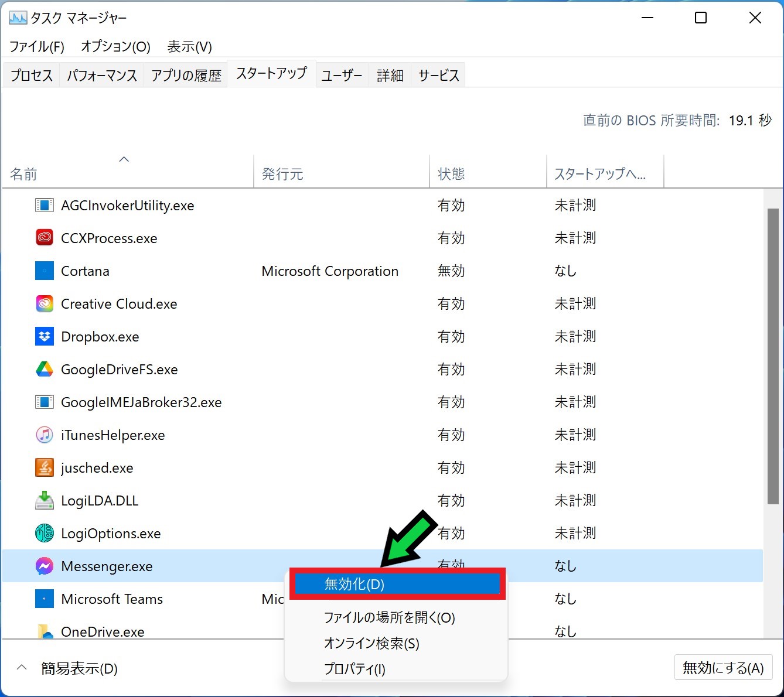Viewport: 784px width, 697px height.
Task: Switch to the ユーザー tab
Action: [x=342, y=76]
